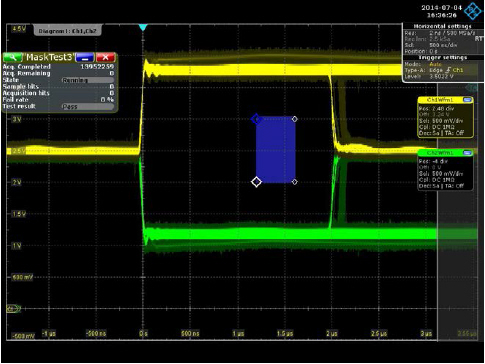Select the bottom-right mask corner handle
The image size is (485, 364).
pos(295,182)
